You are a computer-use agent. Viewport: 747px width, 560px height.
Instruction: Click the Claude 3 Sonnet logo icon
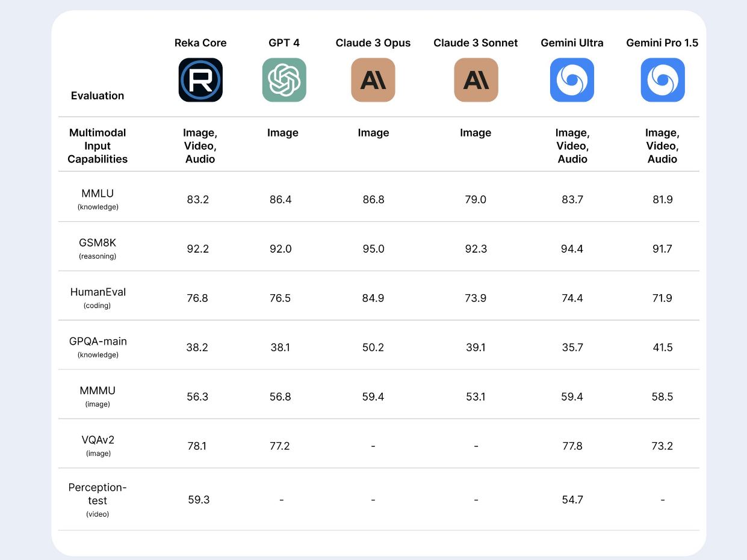pos(476,80)
